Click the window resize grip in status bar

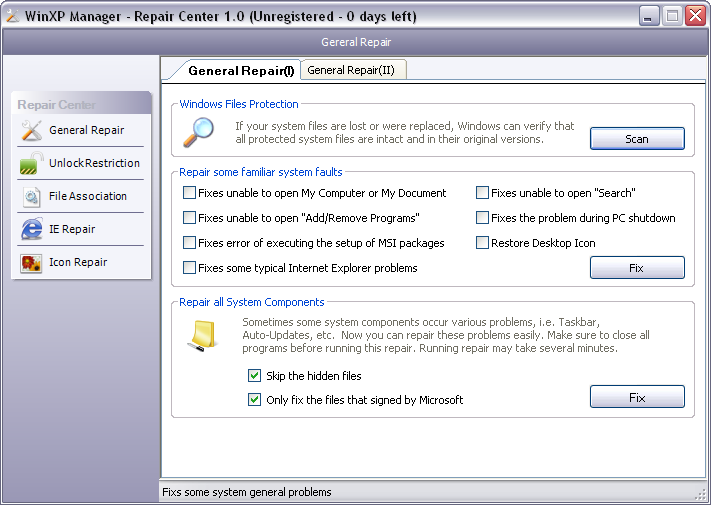(703, 495)
